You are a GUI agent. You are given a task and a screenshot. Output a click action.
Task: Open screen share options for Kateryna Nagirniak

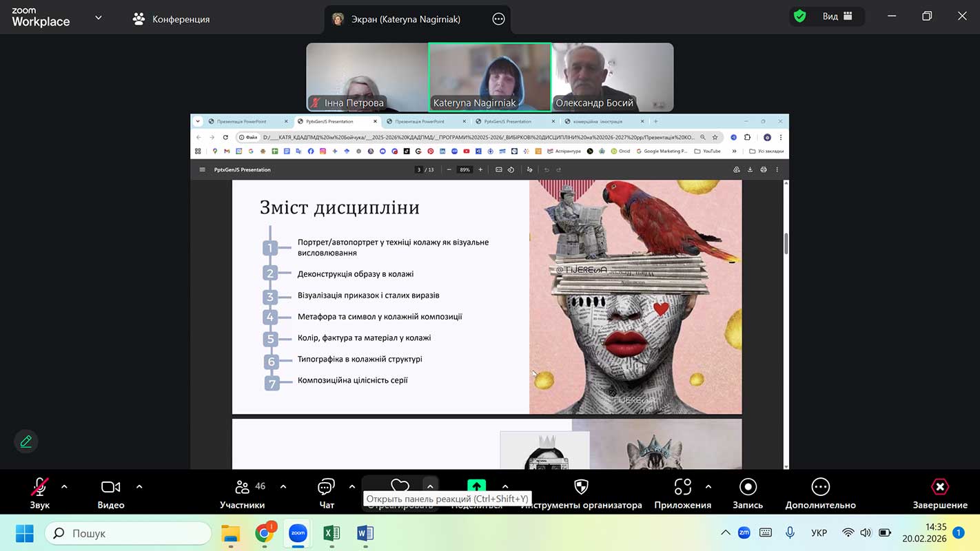click(498, 19)
